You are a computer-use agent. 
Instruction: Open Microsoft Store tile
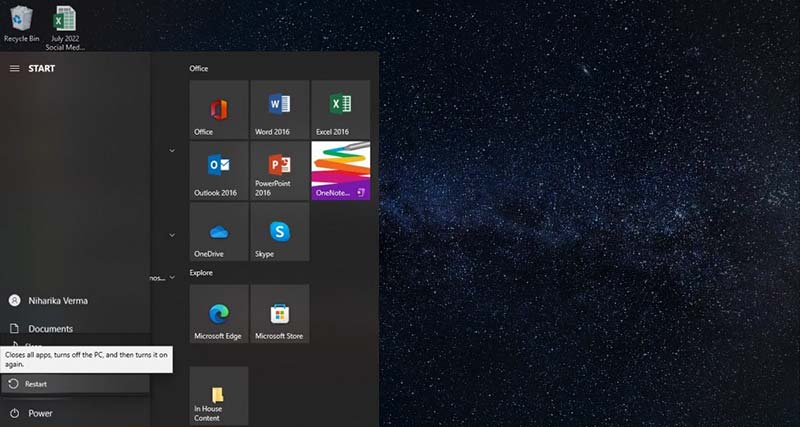(x=279, y=314)
